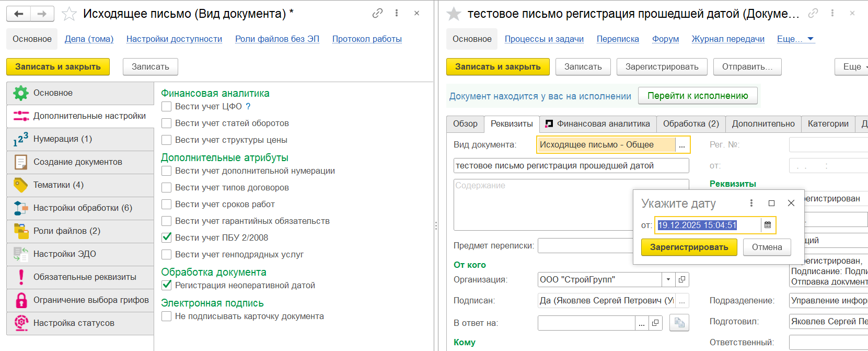Click the copy-document icon beside В ответ на
Screen dimensions: 868x351
679,323
